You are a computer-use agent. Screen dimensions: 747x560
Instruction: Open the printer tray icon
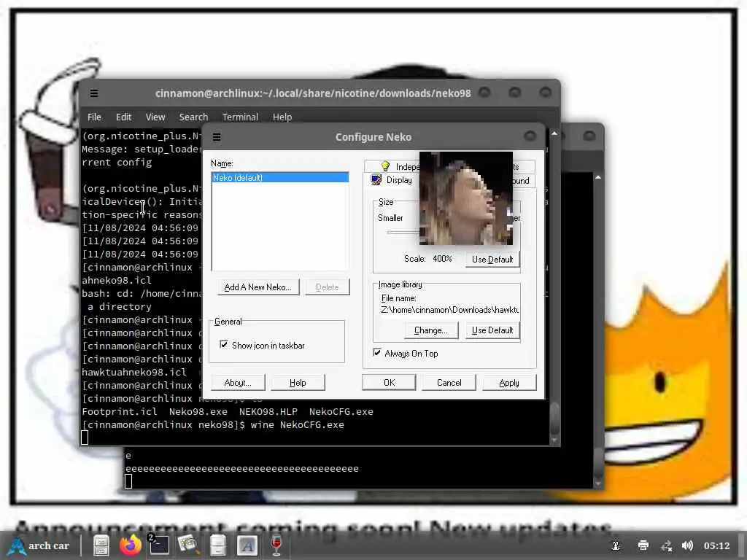(643, 545)
